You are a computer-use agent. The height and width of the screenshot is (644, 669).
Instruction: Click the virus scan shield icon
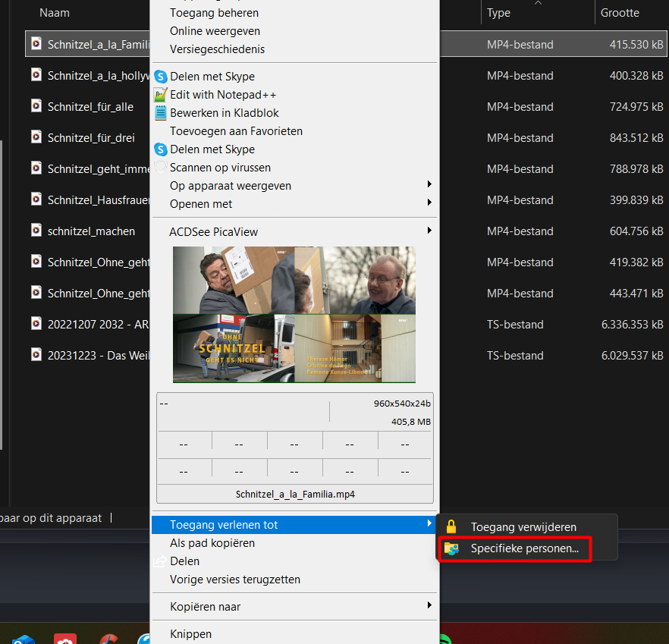(x=160, y=168)
